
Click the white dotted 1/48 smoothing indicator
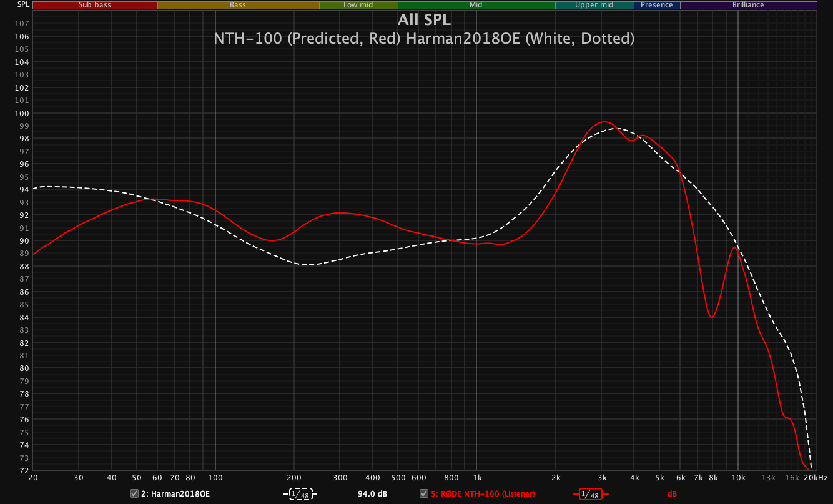(x=300, y=494)
